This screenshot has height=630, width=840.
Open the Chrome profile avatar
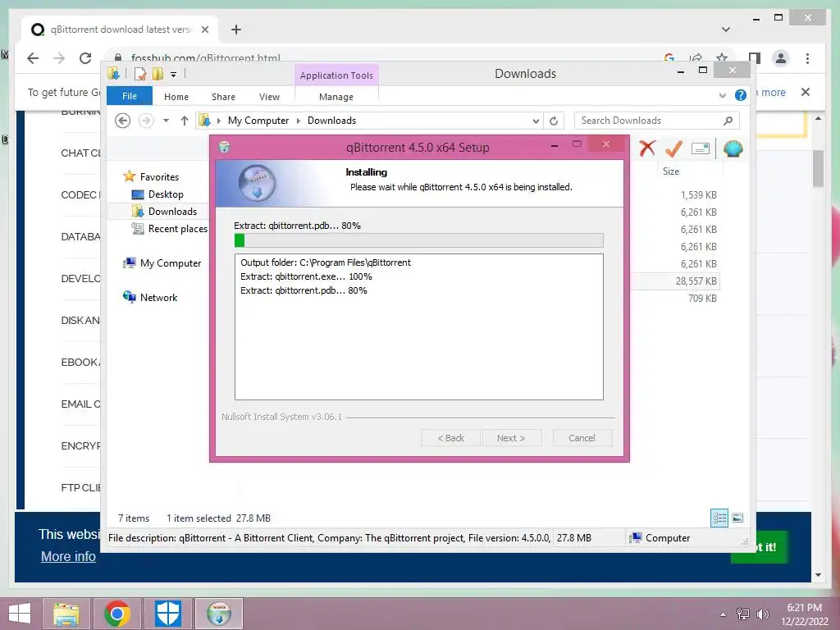(781, 58)
